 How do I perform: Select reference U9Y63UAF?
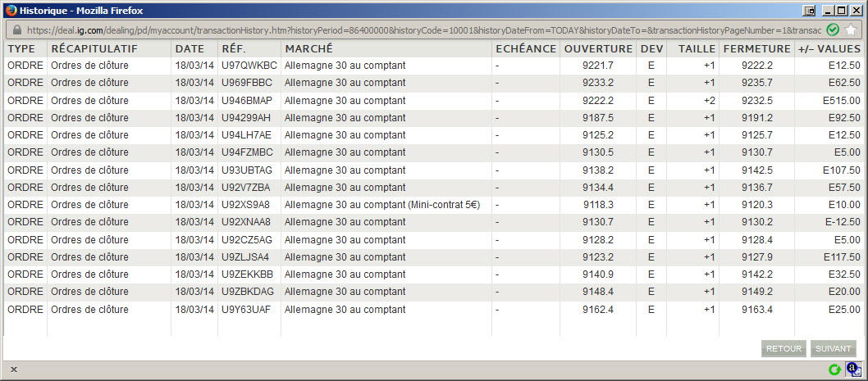pos(246,310)
